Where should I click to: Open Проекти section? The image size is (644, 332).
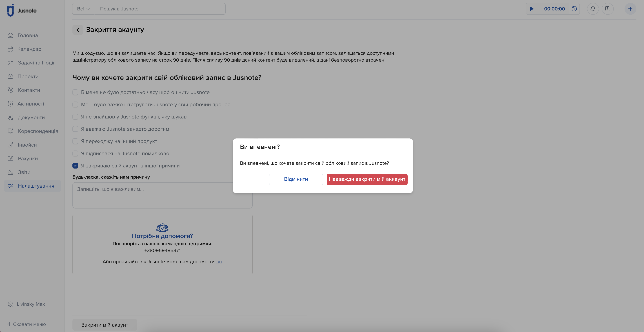coord(28,77)
